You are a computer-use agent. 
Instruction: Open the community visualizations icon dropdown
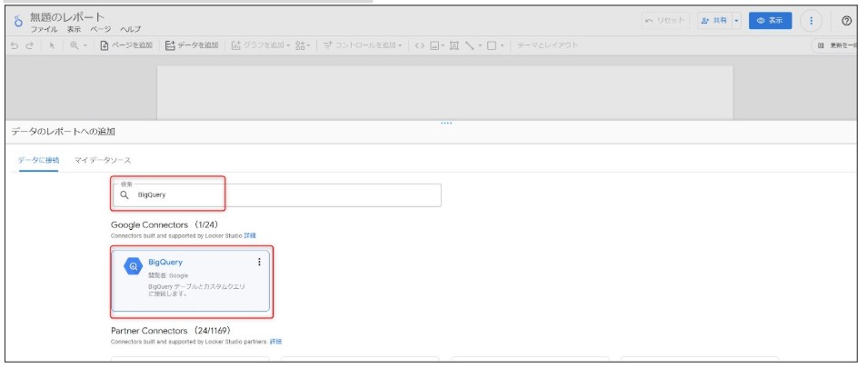pos(303,45)
